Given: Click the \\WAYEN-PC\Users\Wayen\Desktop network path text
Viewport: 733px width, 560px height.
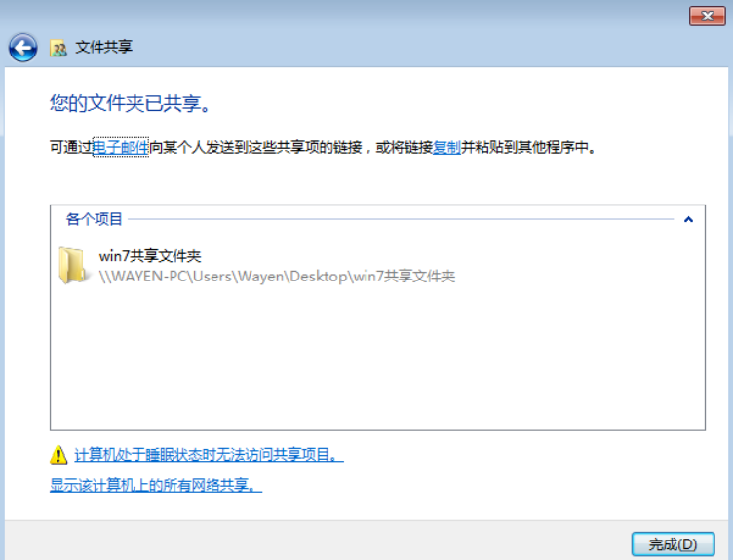Looking at the screenshot, I should click(277, 277).
